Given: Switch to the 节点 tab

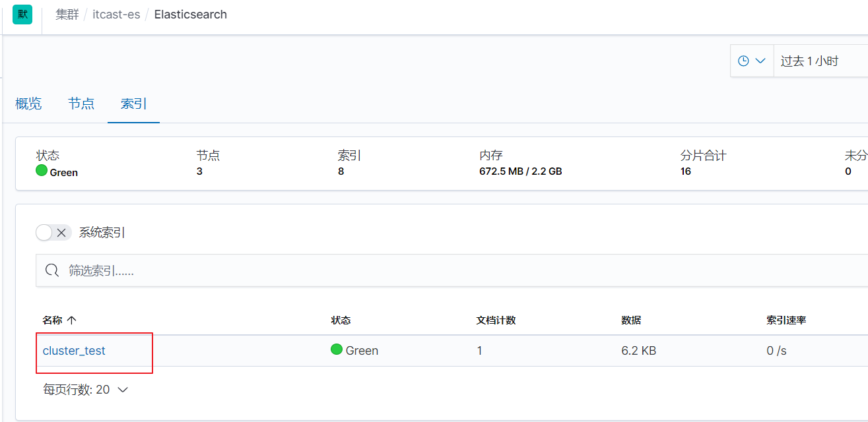Looking at the screenshot, I should click(x=81, y=104).
